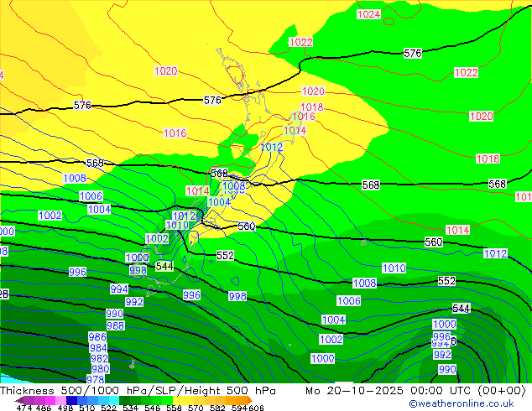Image resolution: width=532 pixels, height=411 pixels.
Task: Click the 544 height label over South Island
Action: tap(164, 266)
